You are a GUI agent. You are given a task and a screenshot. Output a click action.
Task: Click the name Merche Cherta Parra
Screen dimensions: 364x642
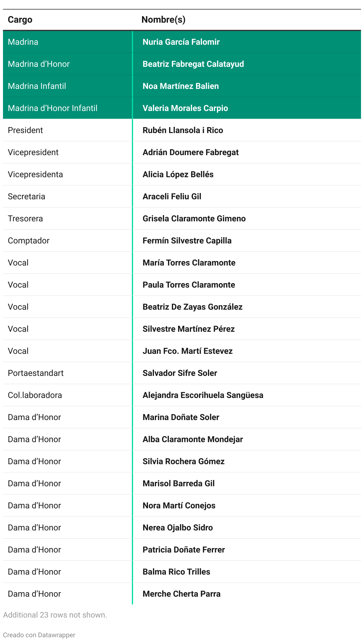pyautogui.click(x=181, y=594)
